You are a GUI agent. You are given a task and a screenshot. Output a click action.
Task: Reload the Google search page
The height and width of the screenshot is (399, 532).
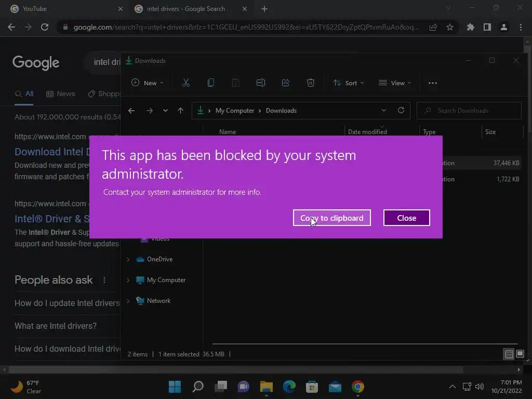tap(45, 27)
